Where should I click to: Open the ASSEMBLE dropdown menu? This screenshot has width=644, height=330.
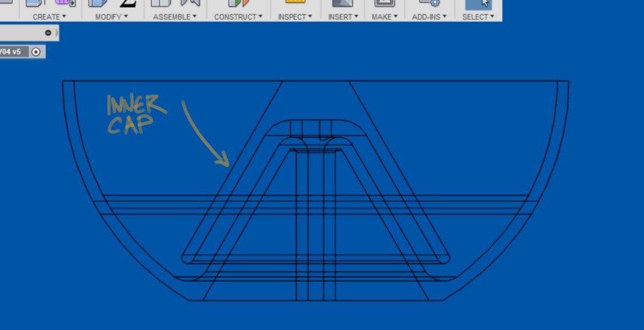pos(175,17)
